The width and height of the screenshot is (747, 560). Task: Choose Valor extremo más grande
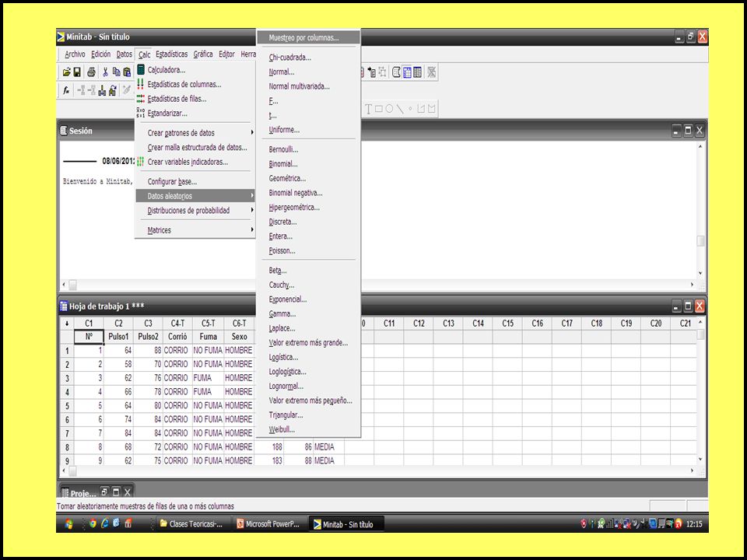coord(308,342)
